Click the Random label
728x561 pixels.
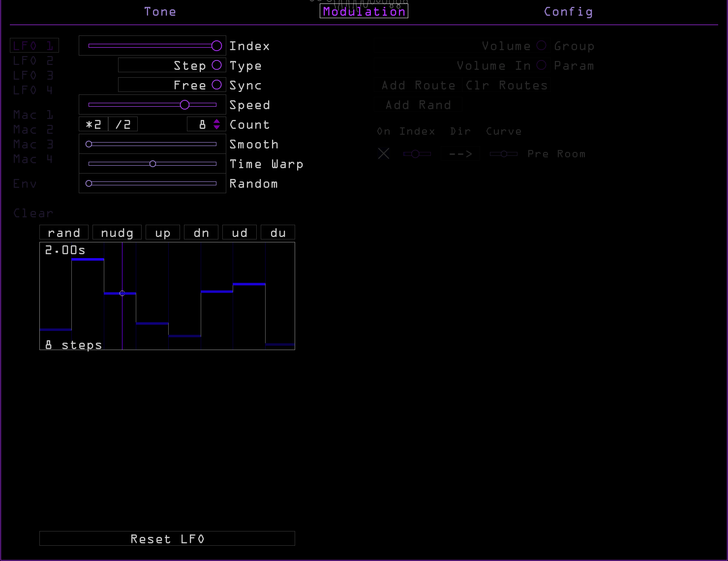[x=253, y=183]
